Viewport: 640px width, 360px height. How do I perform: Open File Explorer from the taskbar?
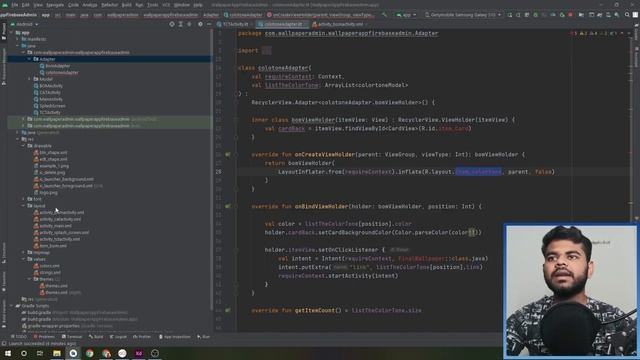pyautogui.click(x=57, y=353)
